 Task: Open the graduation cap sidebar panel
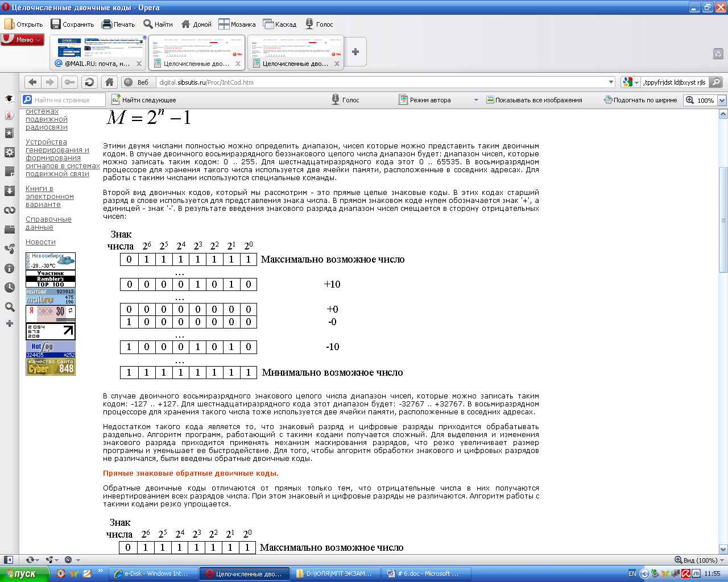click(x=9, y=98)
